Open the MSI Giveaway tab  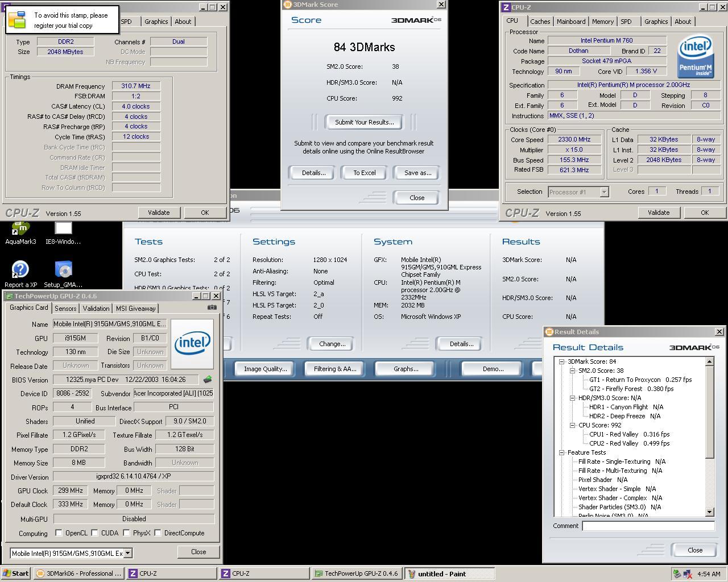tap(135, 309)
